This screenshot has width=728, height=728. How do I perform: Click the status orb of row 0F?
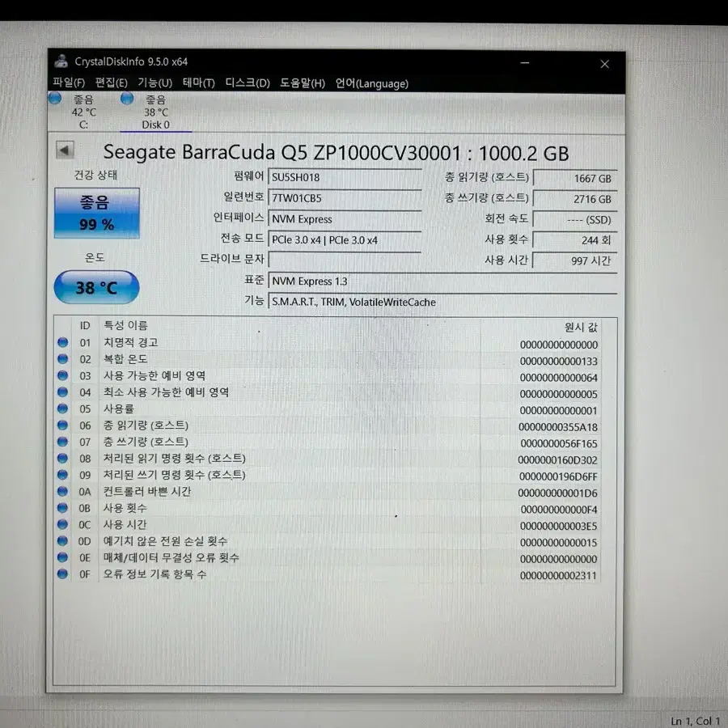[62, 574]
